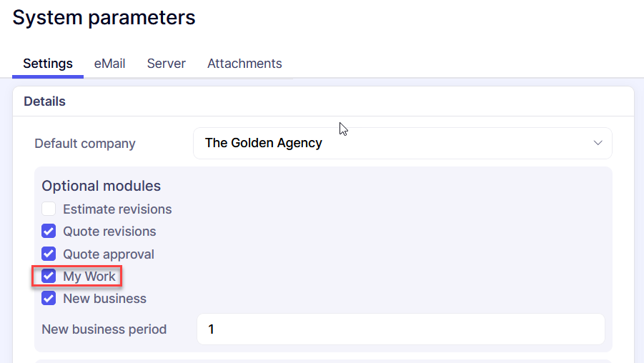
Task: Click the "Quote revisions" label text
Action: (x=109, y=232)
